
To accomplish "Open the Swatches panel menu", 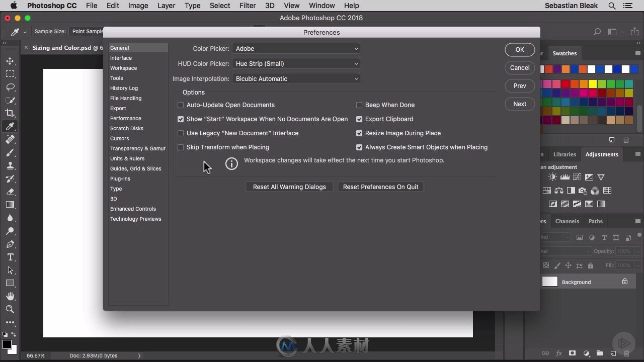I will point(638,53).
